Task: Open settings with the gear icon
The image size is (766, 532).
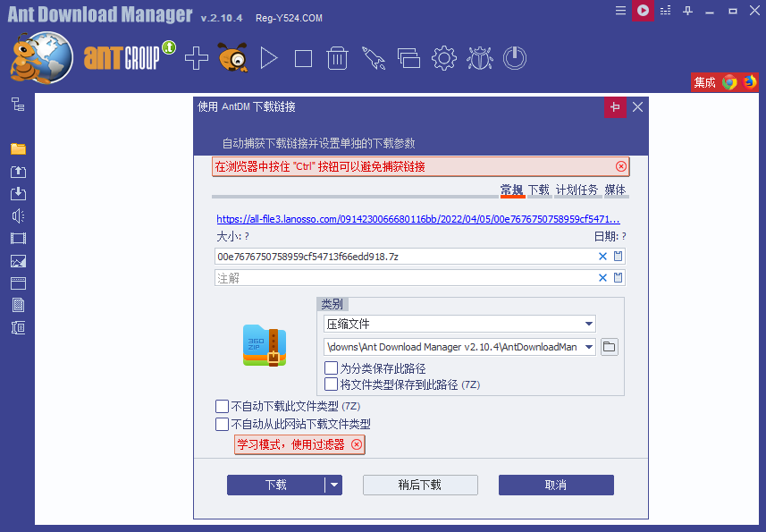Action: pos(444,59)
